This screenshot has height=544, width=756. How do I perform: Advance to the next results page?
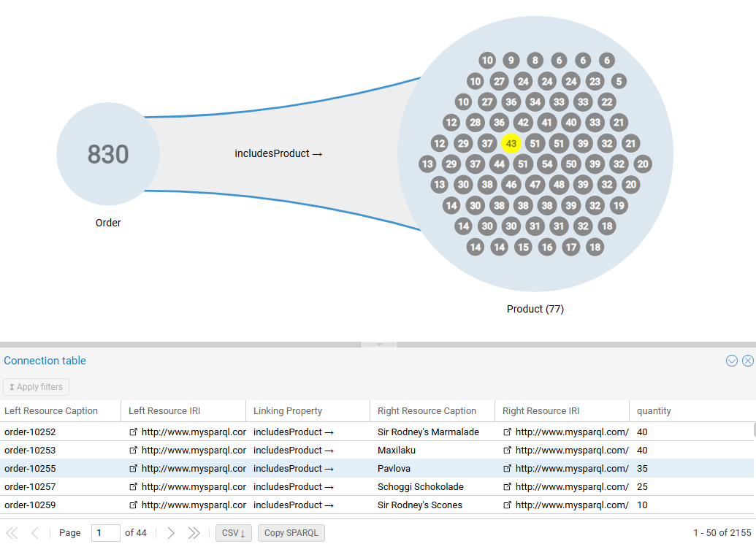[170, 532]
